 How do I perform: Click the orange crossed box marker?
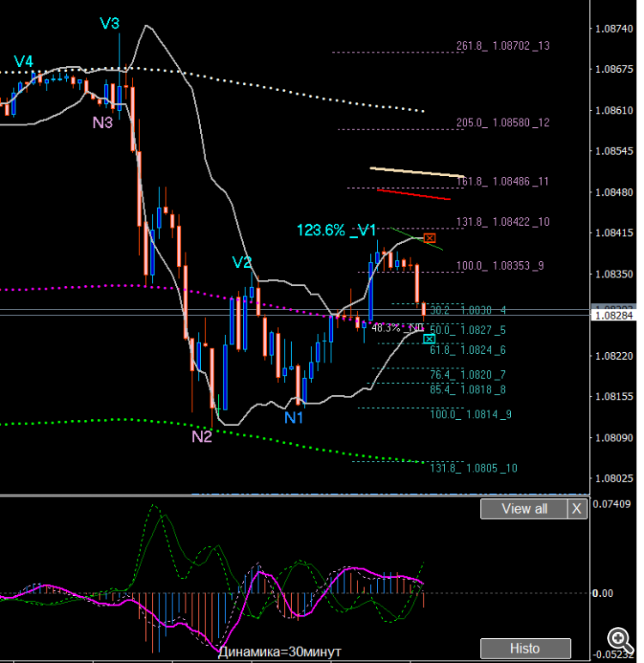(x=429, y=238)
